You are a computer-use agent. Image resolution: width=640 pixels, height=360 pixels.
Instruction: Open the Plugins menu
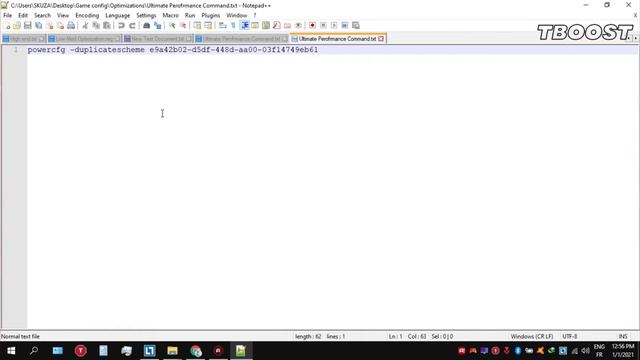(211, 15)
